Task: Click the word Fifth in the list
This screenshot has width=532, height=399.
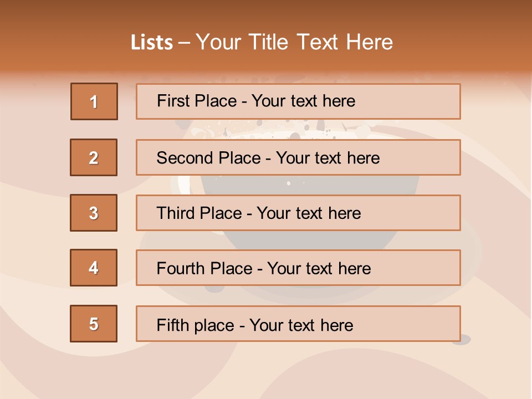Action: 172,325
